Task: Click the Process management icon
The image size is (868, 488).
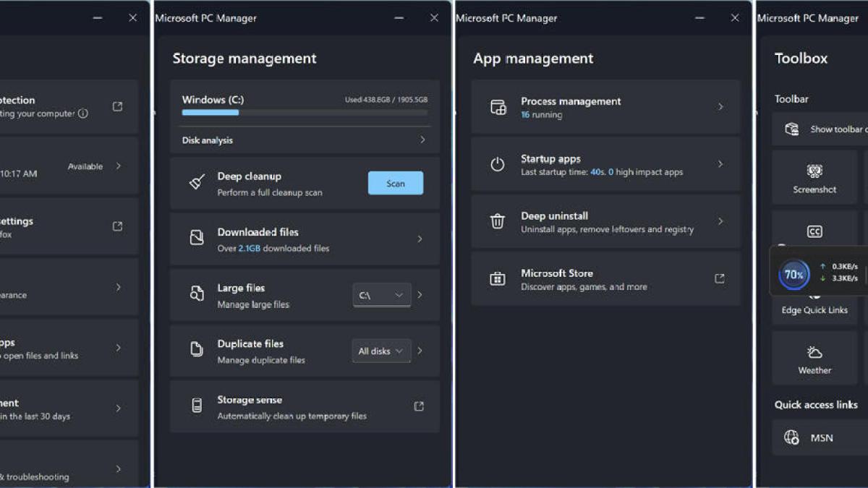Action: [498, 108]
